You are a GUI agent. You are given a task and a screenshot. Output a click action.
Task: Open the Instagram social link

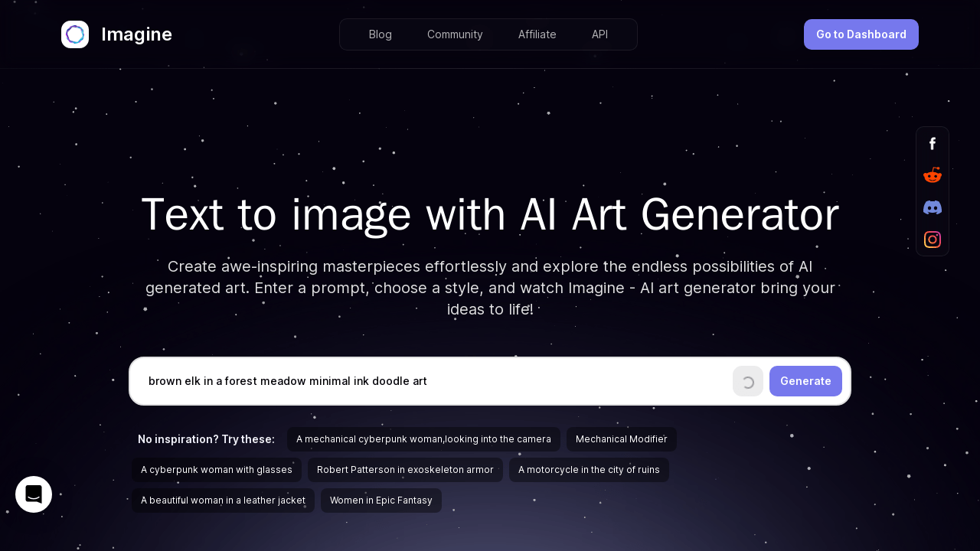(933, 240)
